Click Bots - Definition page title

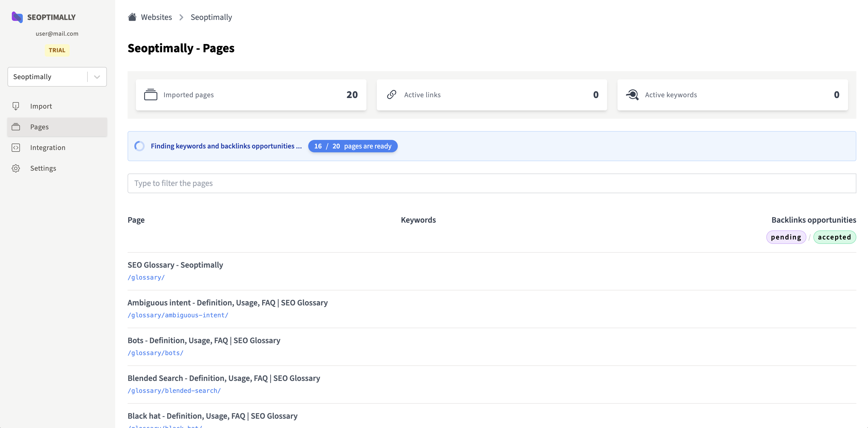[204, 340]
